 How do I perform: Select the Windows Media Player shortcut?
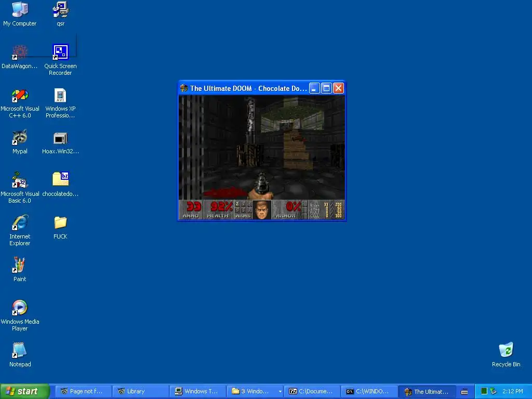point(20,315)
